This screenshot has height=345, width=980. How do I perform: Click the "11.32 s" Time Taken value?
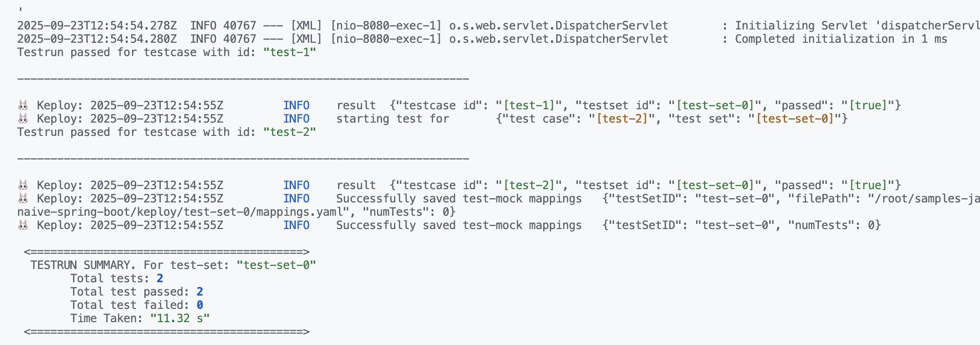[x=180, y=318]
